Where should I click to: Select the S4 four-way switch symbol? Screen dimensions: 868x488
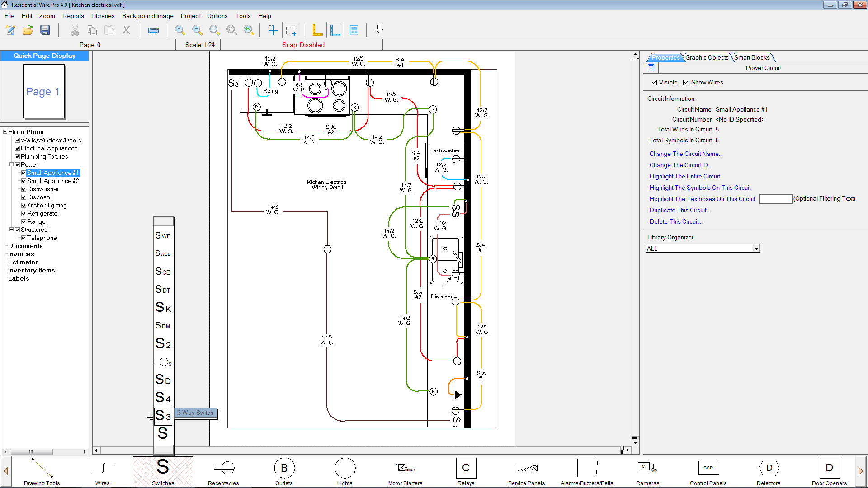coord(163,398)
